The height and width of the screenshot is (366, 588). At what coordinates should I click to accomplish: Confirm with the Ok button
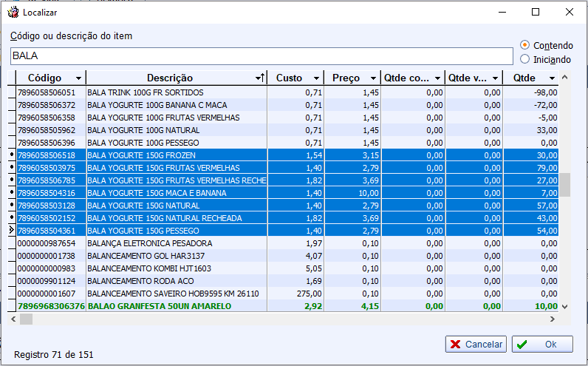tap(542, 345)
